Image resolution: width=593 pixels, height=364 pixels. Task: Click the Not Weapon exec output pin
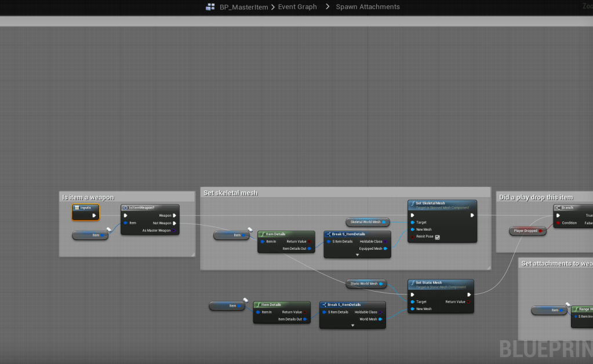coord(174,223)
